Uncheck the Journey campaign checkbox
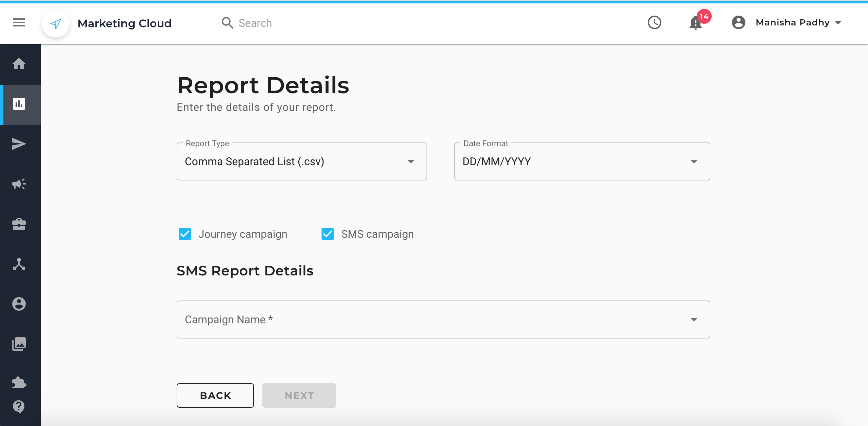 [185, 234]
